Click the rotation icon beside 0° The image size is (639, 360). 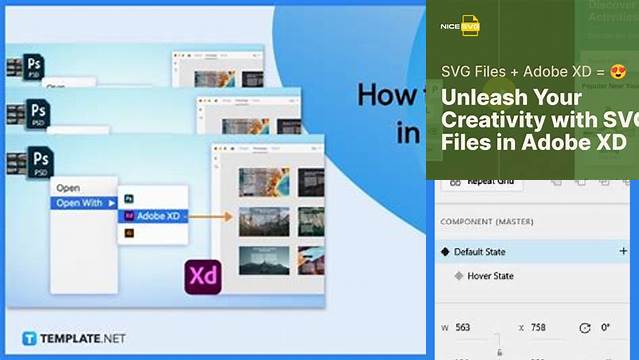585,328
